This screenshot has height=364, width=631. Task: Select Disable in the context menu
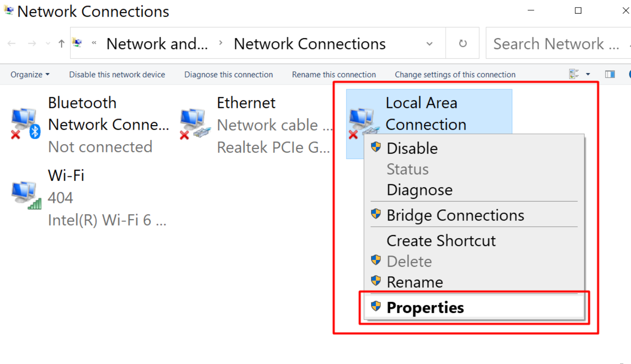(412, 148)
